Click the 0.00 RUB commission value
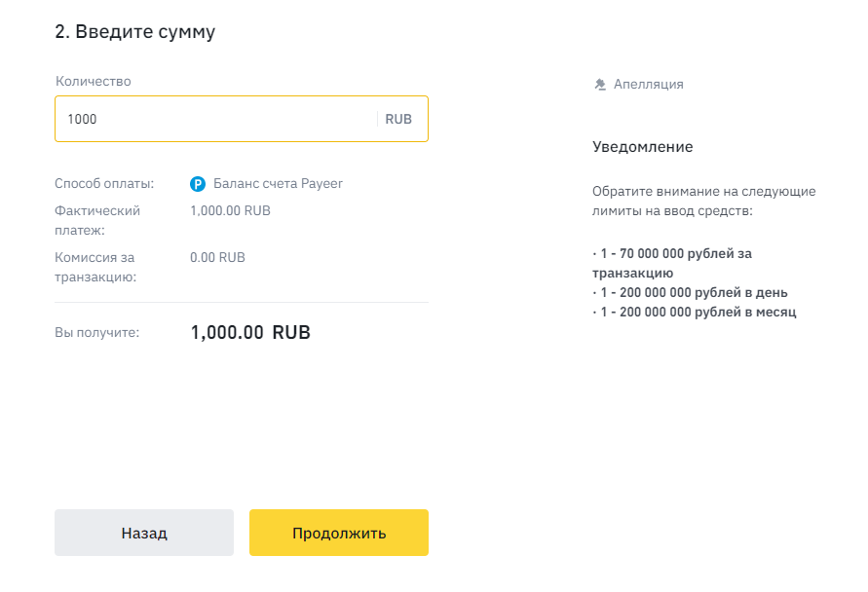The width and height of the screenshot is (868, 592). coord(217,257)
